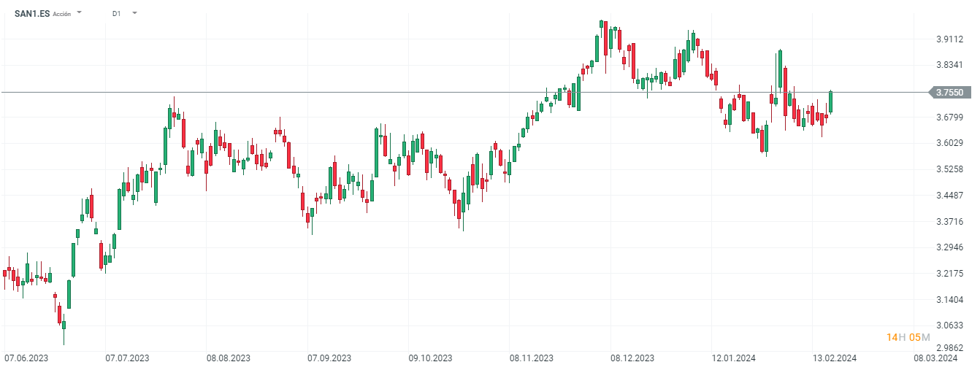Screen dimensions: 980x370
Task: Click the 3.2946 price axis label
Action: coord(949,247)
